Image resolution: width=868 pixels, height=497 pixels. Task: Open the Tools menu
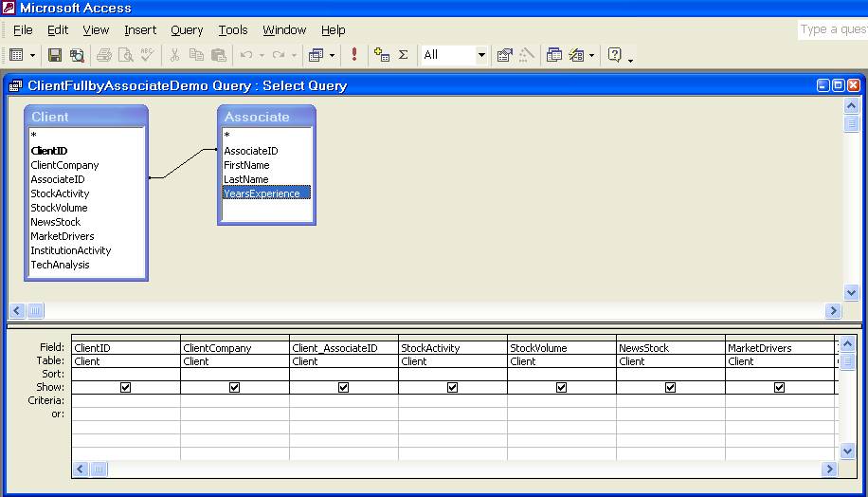pyautogui.click(x=233, y=30)
